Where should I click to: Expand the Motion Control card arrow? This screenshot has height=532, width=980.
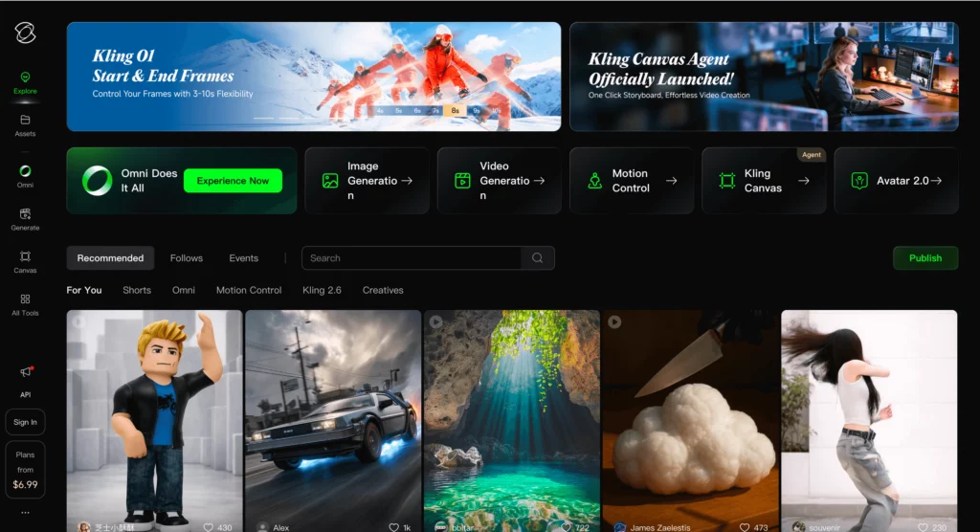click(x=671, y=180)
